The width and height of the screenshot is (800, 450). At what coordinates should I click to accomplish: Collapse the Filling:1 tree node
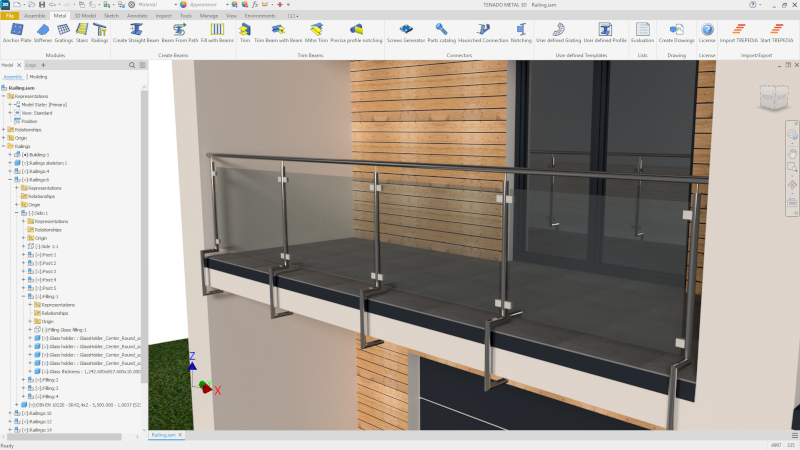point(23,297)
